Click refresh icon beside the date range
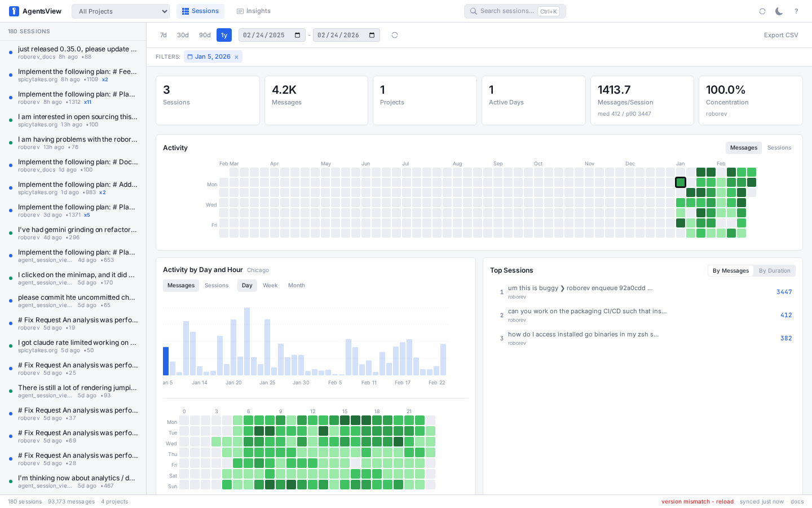Screen dimensions: 812x508 coord(395,35)
